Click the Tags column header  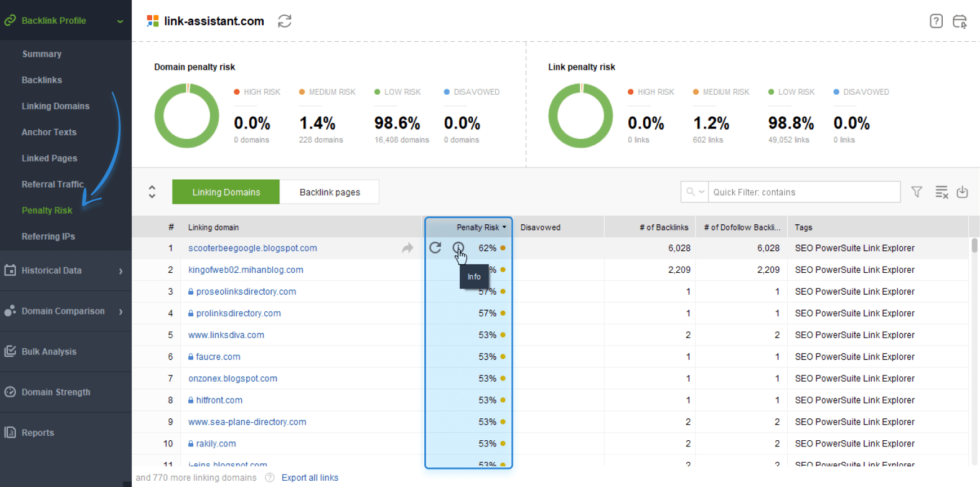[804, 227]
